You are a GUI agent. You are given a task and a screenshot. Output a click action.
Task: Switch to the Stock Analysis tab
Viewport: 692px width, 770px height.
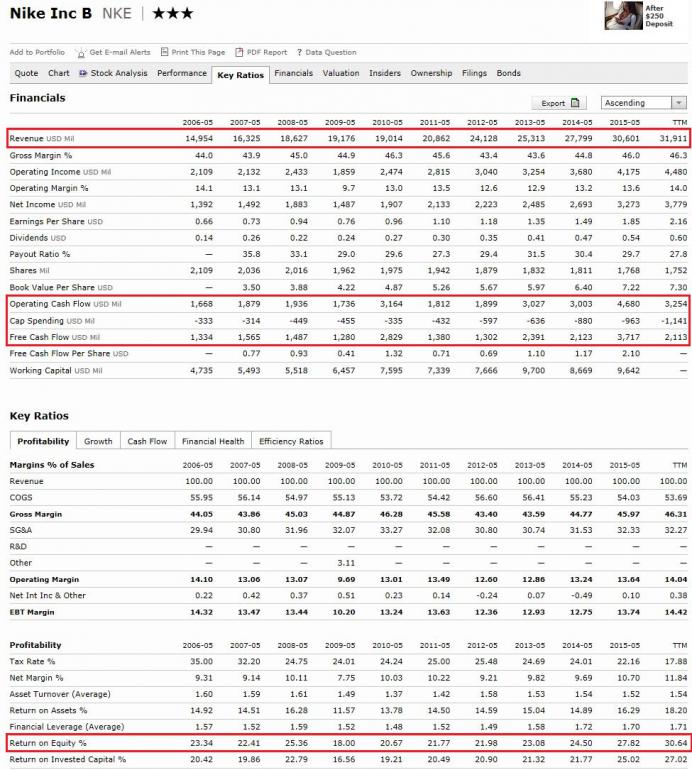point(119,73)
